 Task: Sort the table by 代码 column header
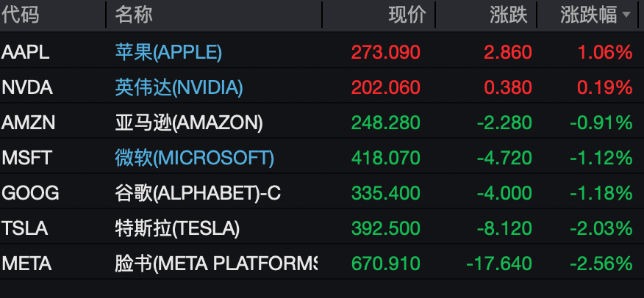[20, 15]
